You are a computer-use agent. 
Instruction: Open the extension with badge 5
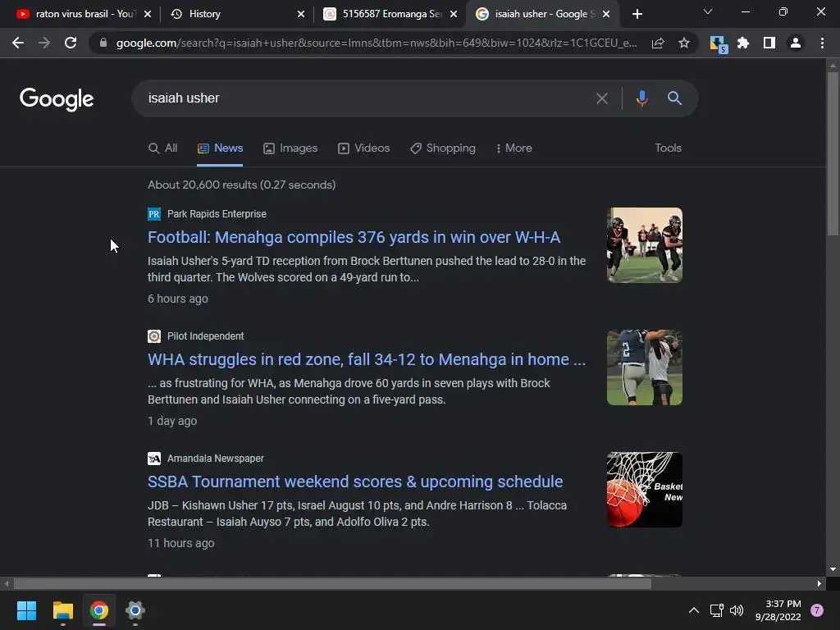coord(718,43)
